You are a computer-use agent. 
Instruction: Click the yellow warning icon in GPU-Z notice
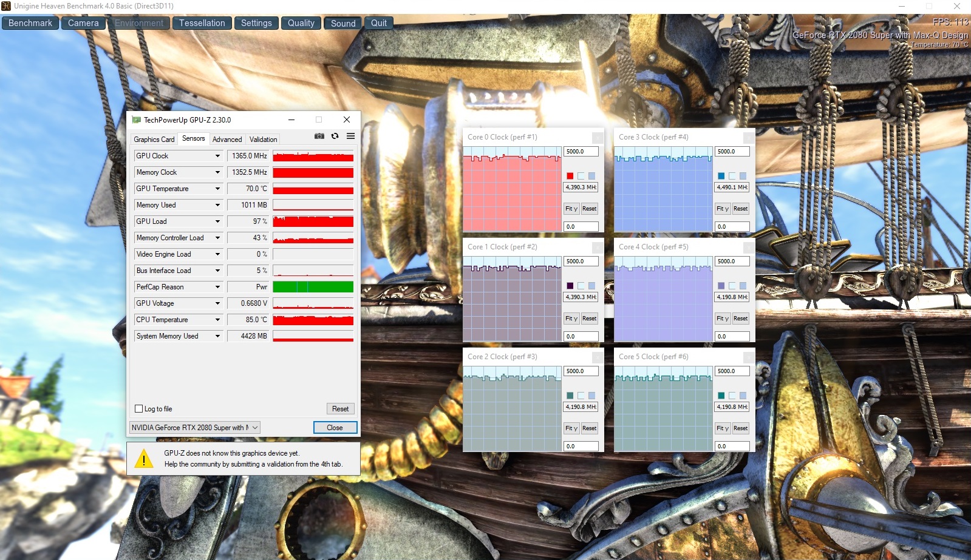click(x=143, y=459)
